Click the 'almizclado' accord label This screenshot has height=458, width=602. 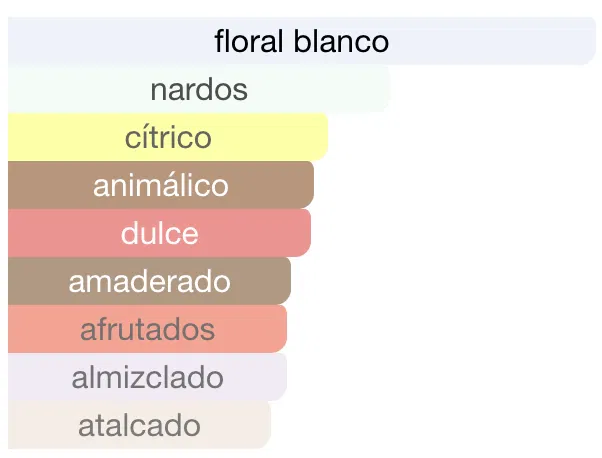[147, 377]
